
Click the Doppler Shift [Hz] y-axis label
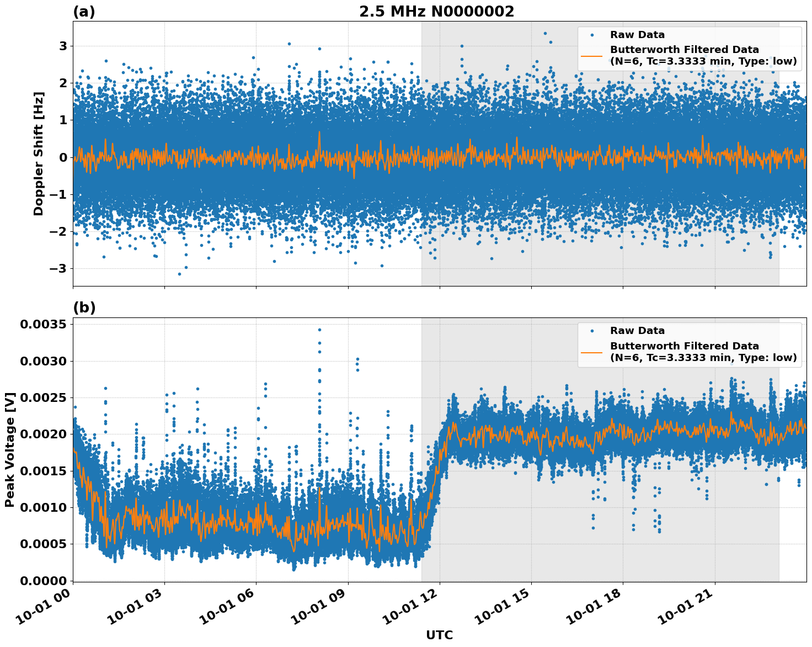click(x=39, y=149)
